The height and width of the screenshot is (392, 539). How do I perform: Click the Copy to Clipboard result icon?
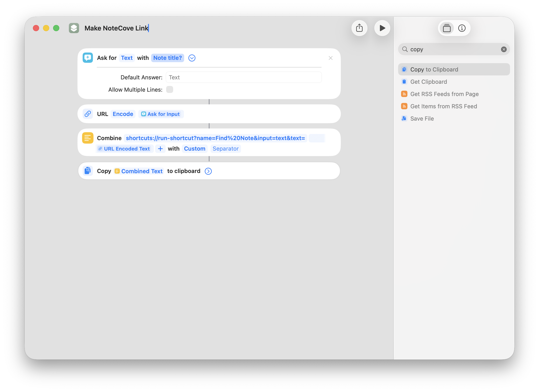click(x=404, y=69)
